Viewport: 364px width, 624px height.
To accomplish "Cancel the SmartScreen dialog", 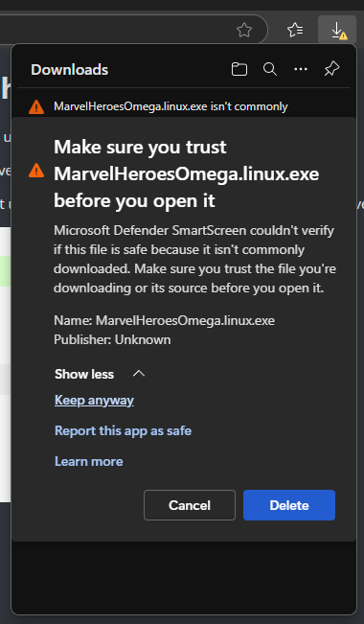I will (190, 505).
